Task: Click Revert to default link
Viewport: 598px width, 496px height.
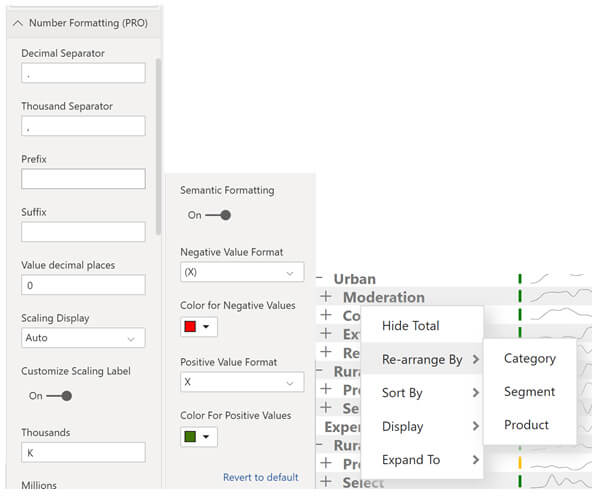Action: [261, 477]
